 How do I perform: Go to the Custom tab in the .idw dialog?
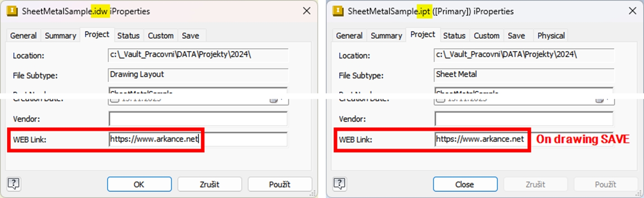(161, 36)
